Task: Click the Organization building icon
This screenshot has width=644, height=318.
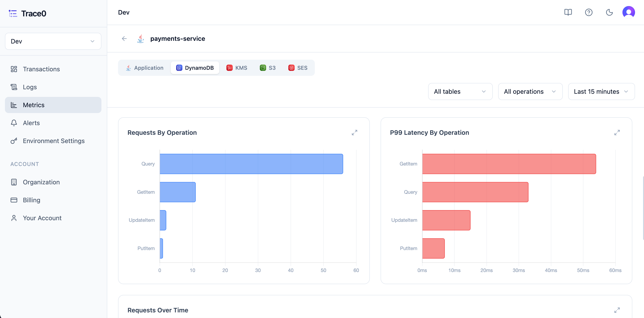Action: [14, 182]
